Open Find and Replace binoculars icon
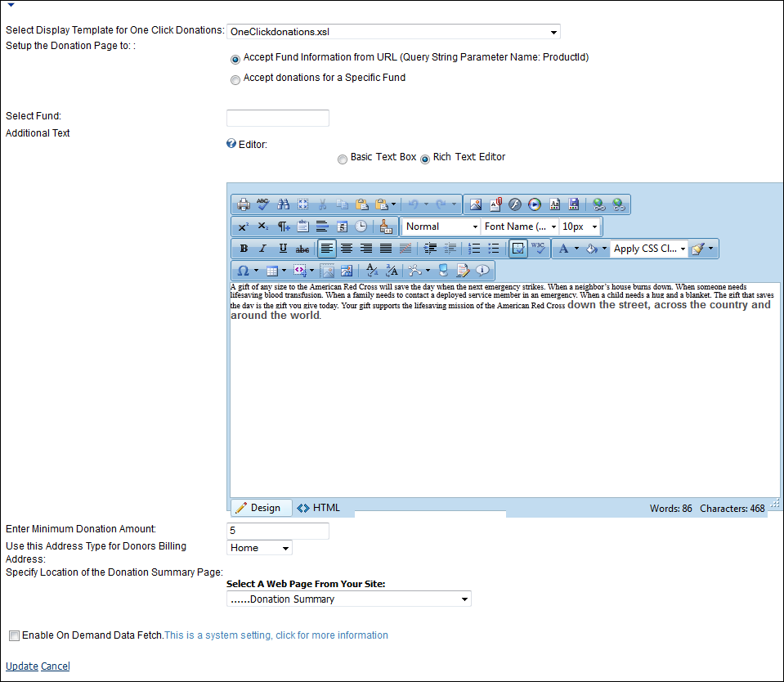 coord(283,204)
